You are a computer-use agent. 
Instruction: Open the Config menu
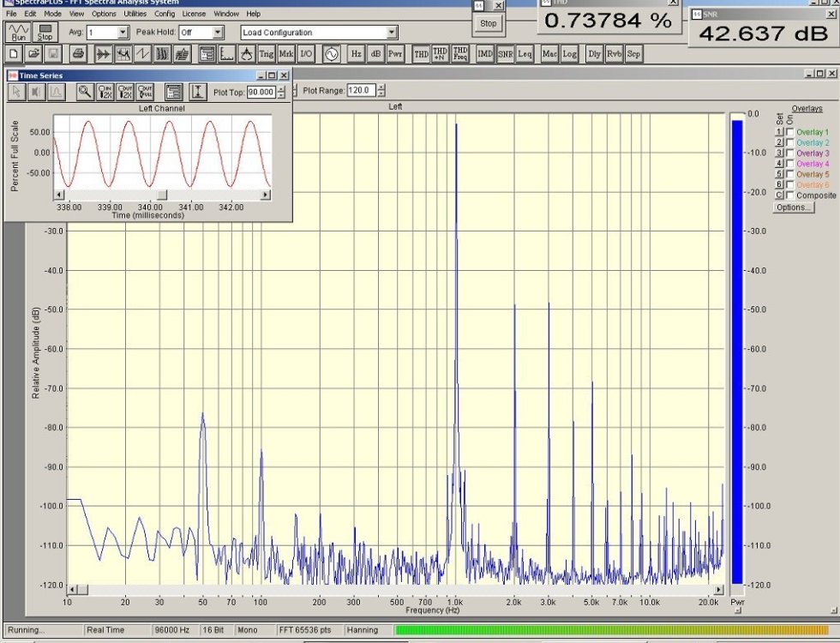(x=165, y=14)
